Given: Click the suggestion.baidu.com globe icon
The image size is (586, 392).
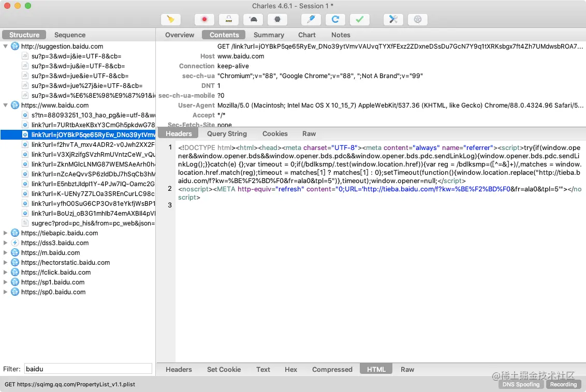Looking at the screenshot, I should tap(15, 47).
